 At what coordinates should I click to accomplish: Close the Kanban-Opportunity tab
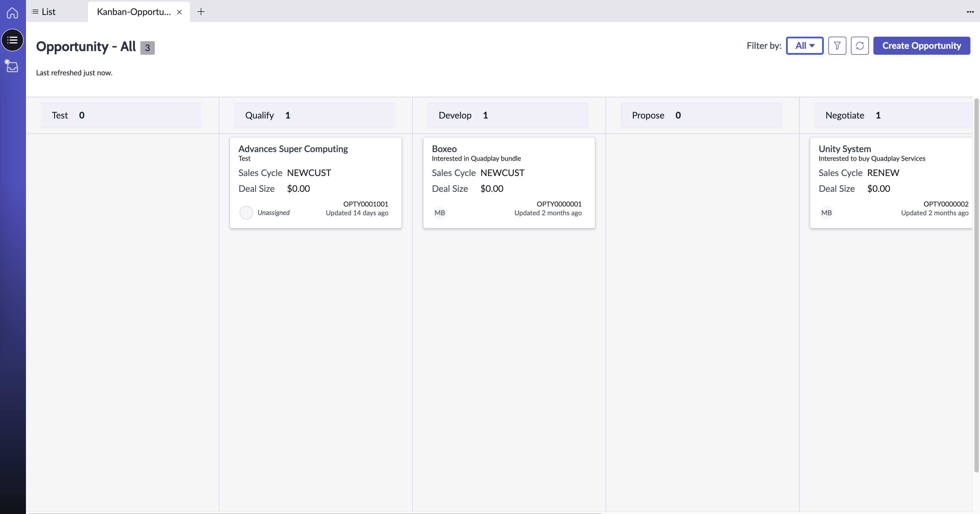[179, 12]
